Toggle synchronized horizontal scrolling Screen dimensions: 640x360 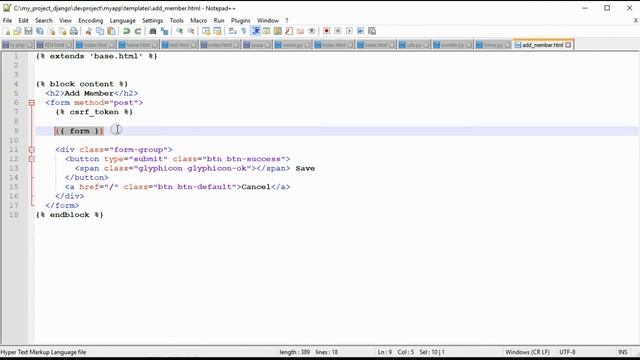218,31
